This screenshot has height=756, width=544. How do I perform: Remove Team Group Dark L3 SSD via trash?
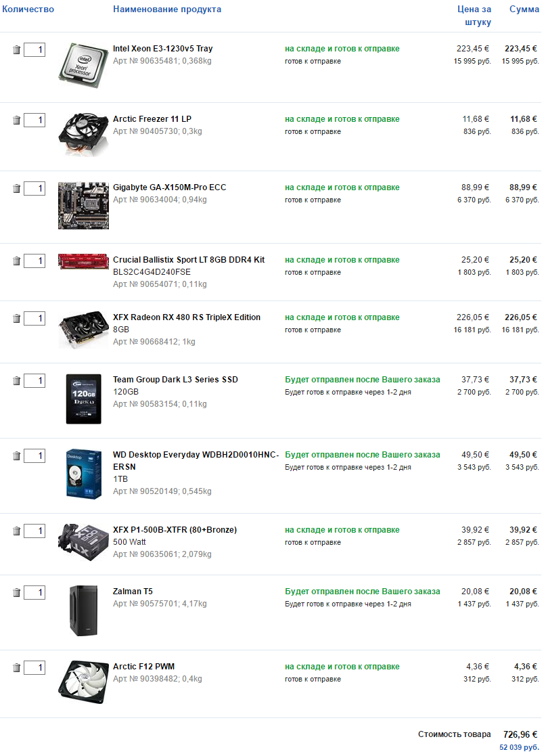click(17, 381)
